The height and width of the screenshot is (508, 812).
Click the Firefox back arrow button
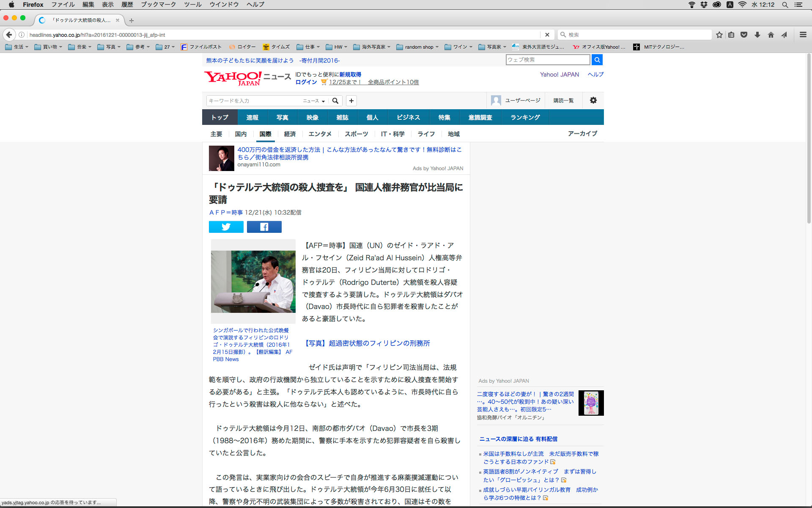[x=9, y=35]
